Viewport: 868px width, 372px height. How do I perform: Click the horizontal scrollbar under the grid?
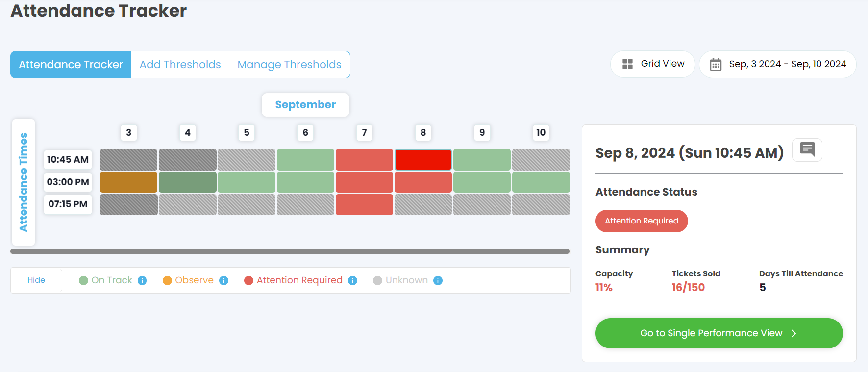click(290, 251)
